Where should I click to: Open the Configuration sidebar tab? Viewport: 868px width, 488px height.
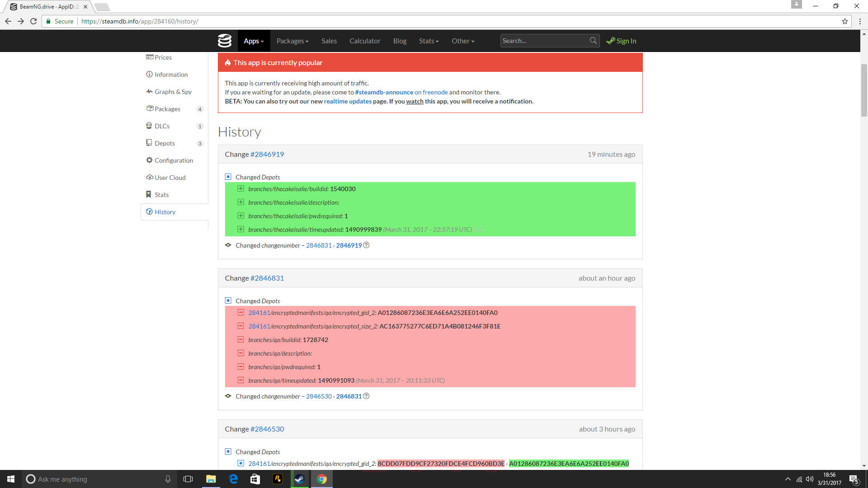click(174, 160)
